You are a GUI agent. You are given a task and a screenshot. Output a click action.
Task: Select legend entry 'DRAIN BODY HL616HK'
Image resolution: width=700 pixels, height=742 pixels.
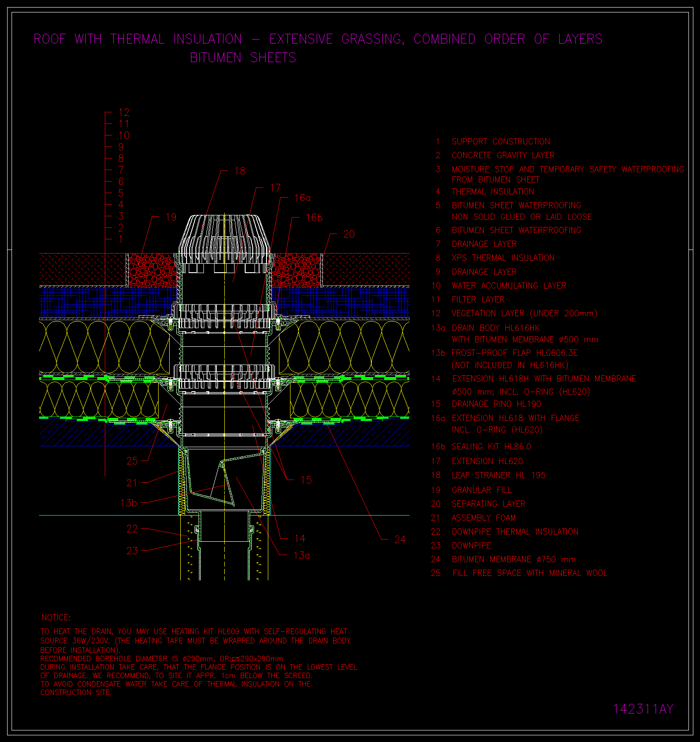(x=496, y=328)
